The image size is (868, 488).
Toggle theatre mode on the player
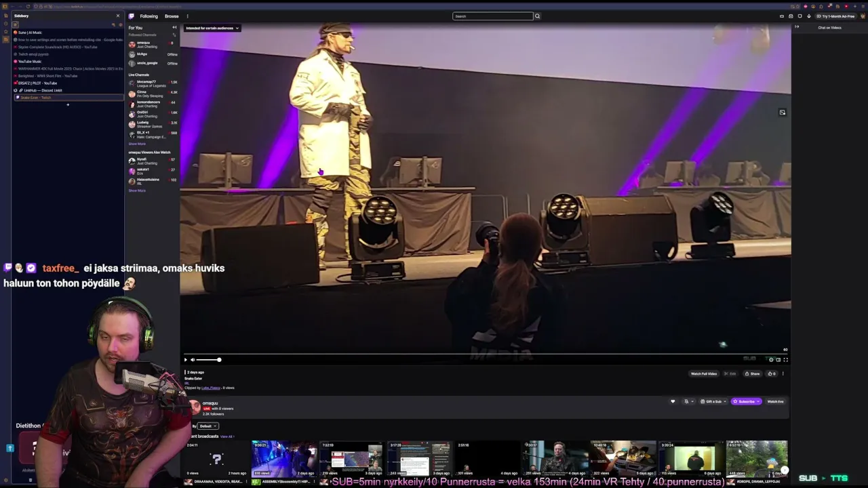(x=778, y=360)
